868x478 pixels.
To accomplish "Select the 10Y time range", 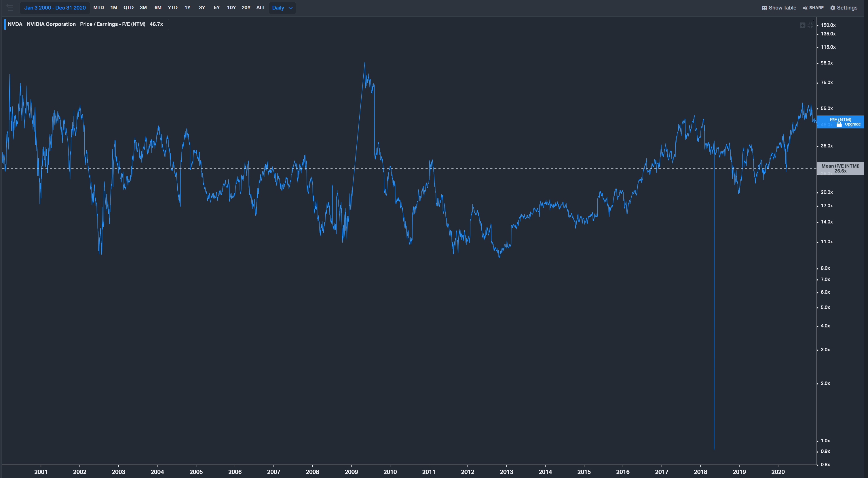I will (x=231, y=8).
